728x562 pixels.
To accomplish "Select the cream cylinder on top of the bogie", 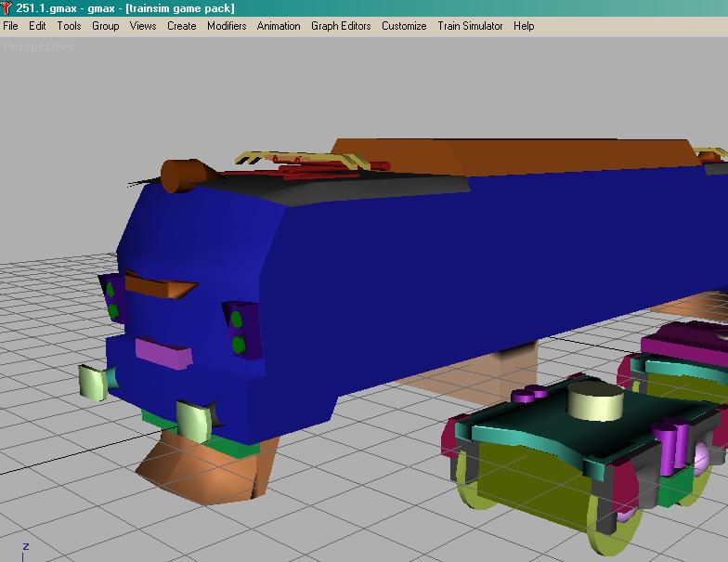I will tap(594, 404).
